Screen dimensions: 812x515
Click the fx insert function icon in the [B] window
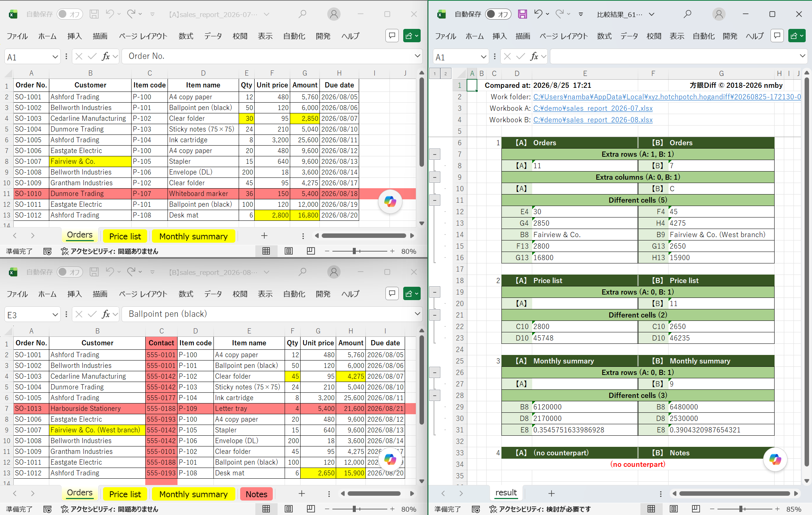[106, 314]
